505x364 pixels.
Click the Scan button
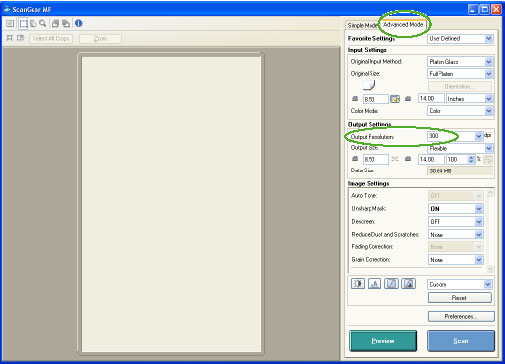pos(461,341)
